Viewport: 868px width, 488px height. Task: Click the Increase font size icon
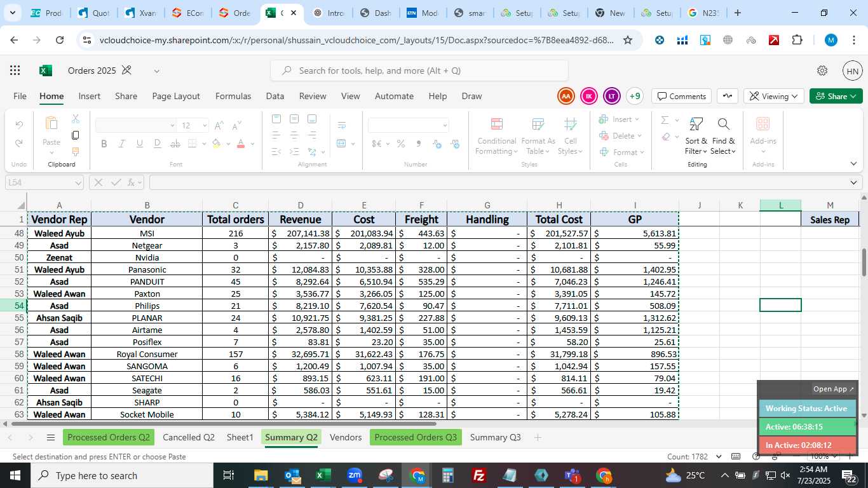[x=219, y=126]
